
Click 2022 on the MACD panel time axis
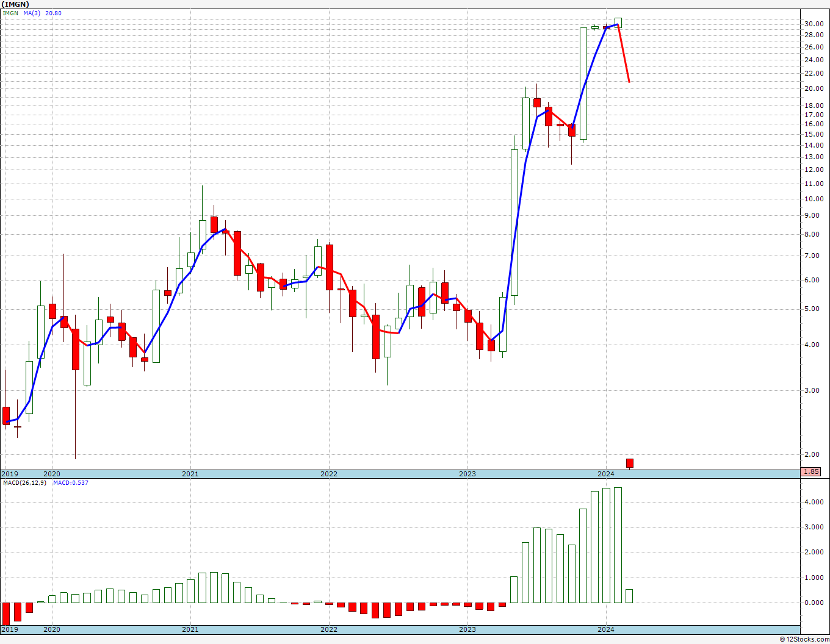(x=329, y=629)
